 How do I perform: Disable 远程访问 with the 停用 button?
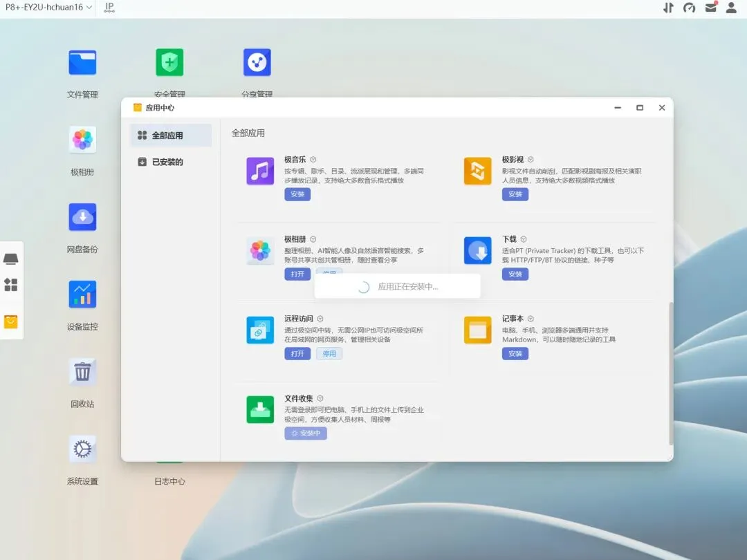(x=329, y=354)
